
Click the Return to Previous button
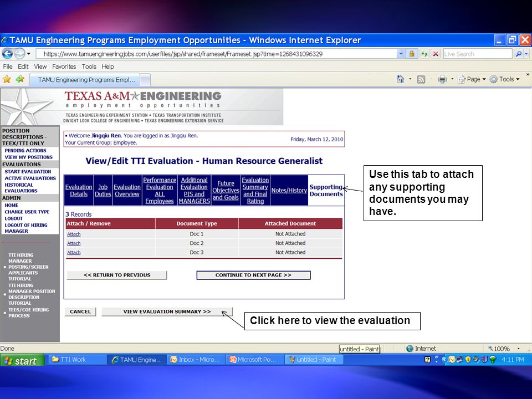click(x=117, y=275)
